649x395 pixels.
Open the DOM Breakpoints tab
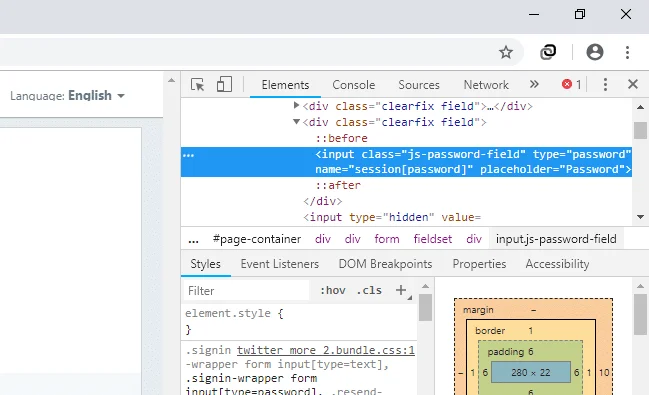point(385,264)
